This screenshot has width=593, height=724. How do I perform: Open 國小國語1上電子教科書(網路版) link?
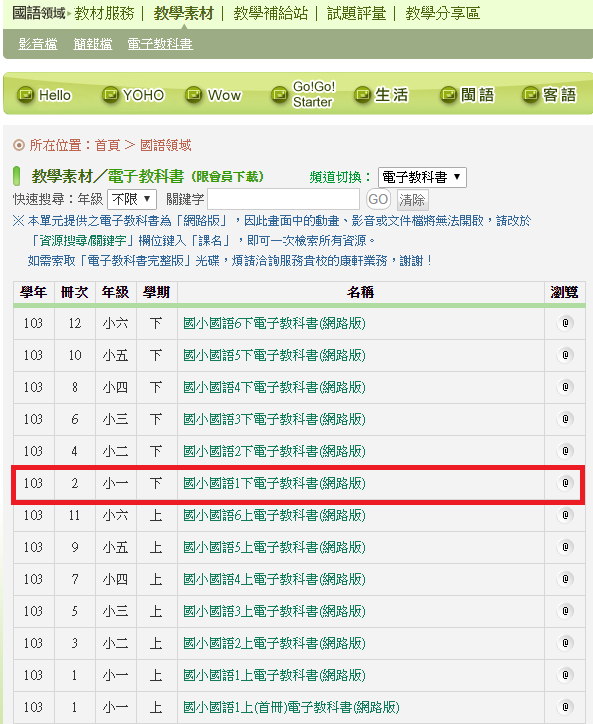(274, 675)
